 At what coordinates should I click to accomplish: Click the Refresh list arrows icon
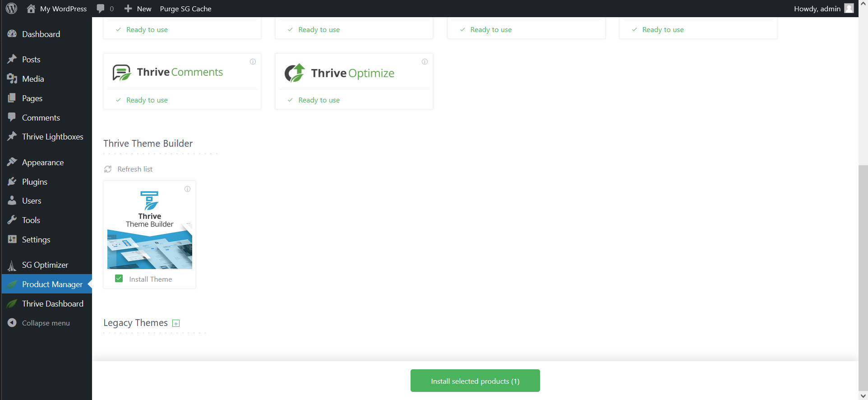pyautogui.click(x=108, y=169)
